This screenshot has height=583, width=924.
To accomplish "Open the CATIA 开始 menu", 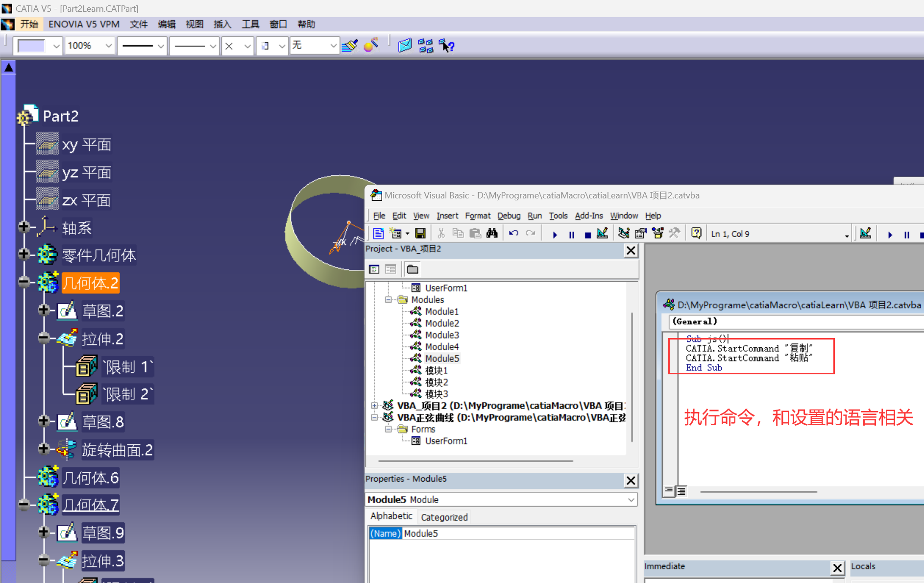I will tap(29, 24).
